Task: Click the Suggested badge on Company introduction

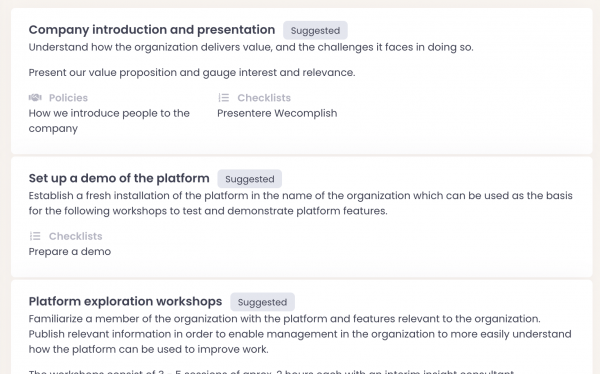Action: (x=315, y=30)
